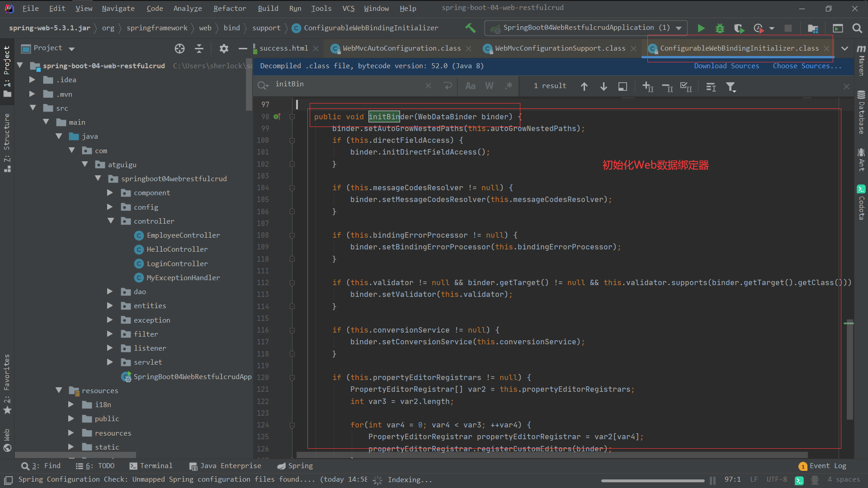The width and height of the screenshot is (868, 488).
Task: Click the Choose Sources link
Action: click(x=807, y=66)
